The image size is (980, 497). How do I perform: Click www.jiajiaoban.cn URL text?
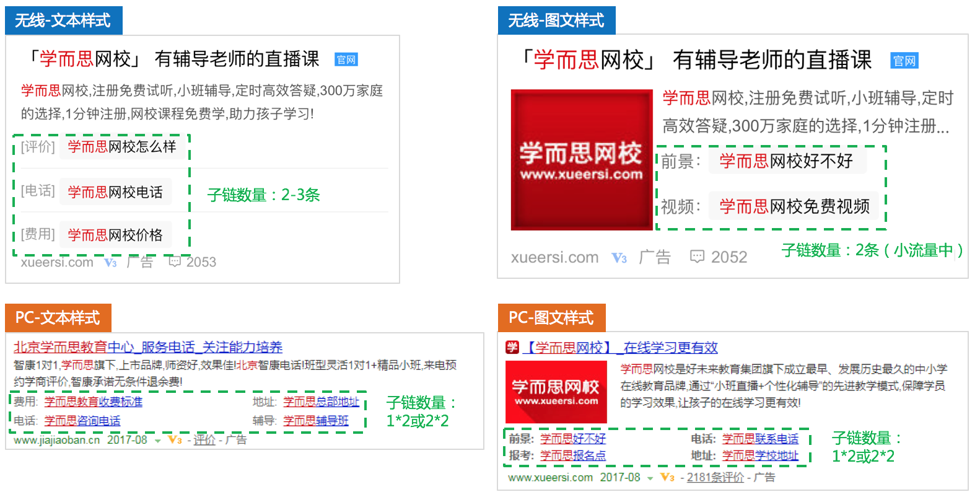(57, 440)
